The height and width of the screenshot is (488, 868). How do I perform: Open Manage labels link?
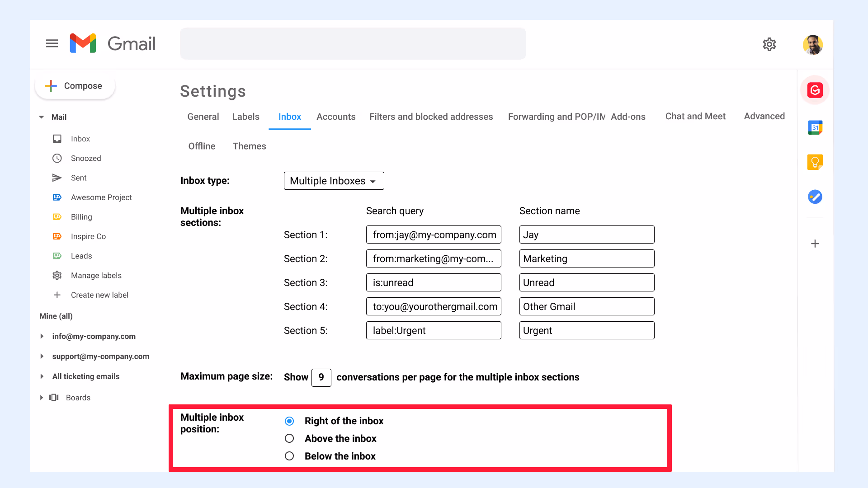point(96,275)
